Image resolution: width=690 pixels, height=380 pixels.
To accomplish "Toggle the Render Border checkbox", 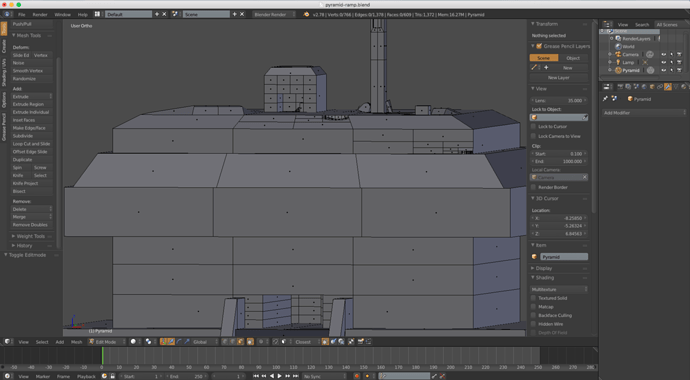I will (533, 187).
